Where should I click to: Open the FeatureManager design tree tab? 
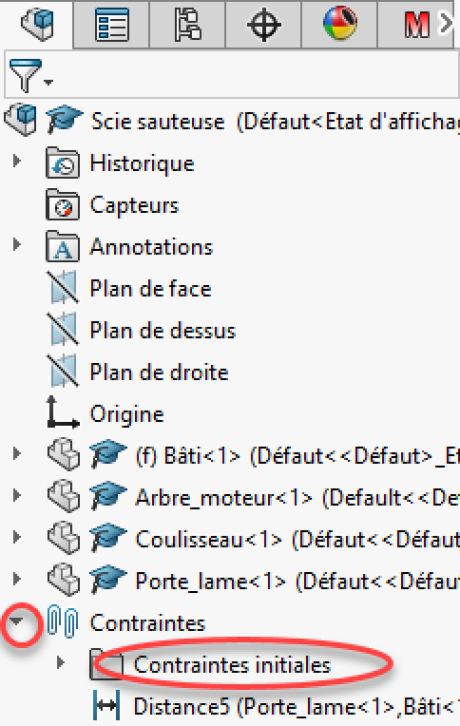(37, 24)
